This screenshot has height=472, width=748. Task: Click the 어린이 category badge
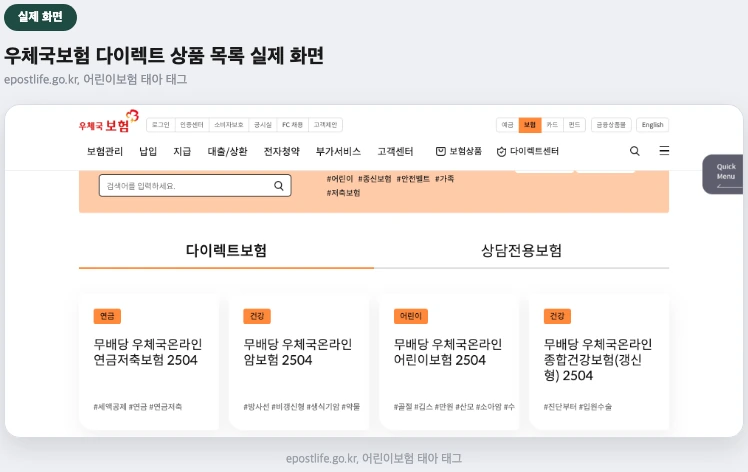pos(411,316)
